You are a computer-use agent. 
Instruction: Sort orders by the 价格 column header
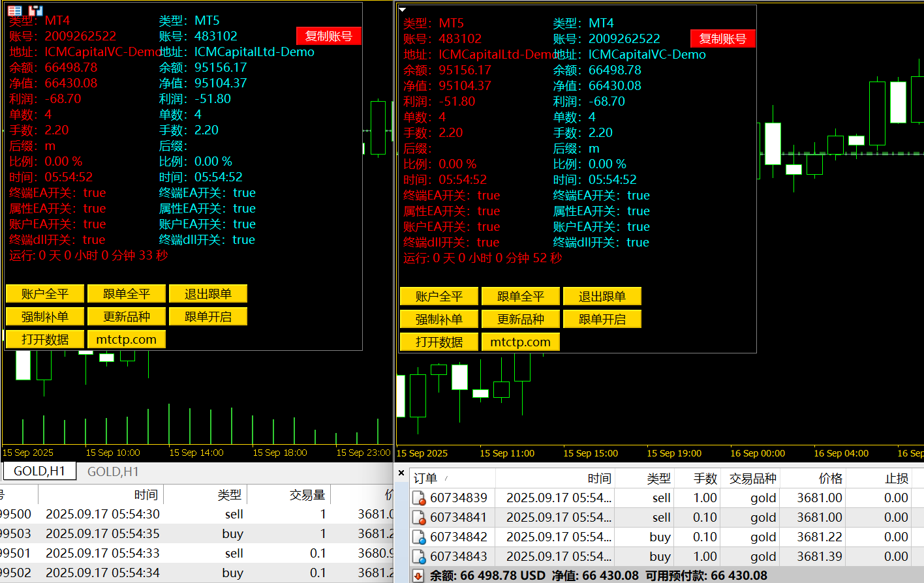click(830, 479)
